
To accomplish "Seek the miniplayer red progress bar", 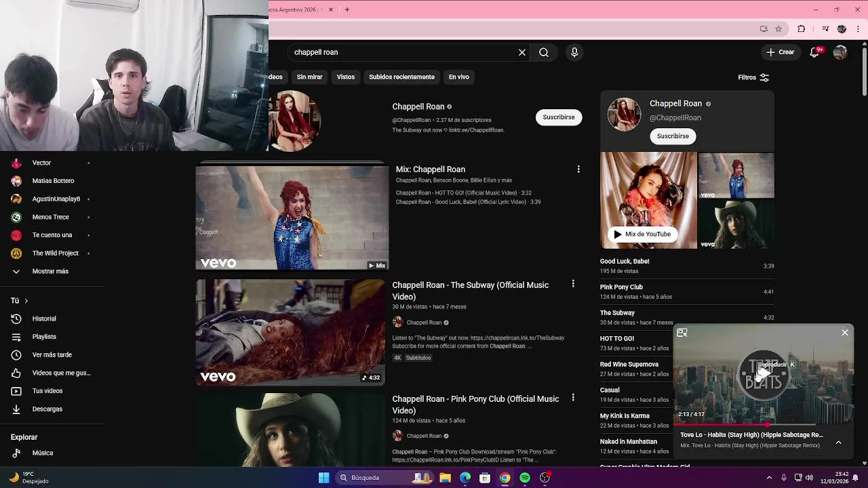I will pyautogui.click(x=764, y=425).
